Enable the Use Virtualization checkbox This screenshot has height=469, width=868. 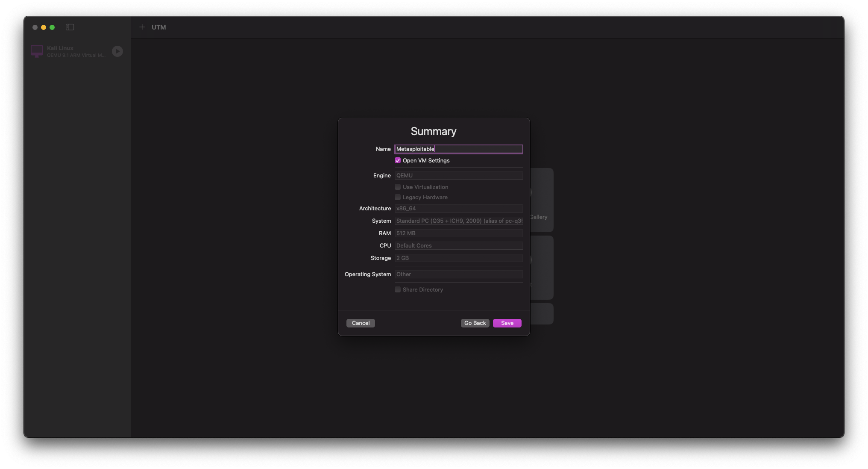[x=398, y=187]
